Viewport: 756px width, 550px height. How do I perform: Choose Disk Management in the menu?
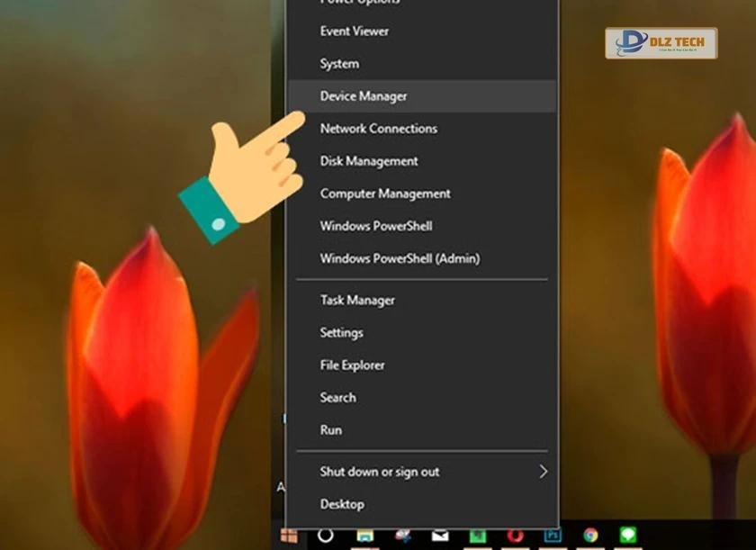click(369, 161)
